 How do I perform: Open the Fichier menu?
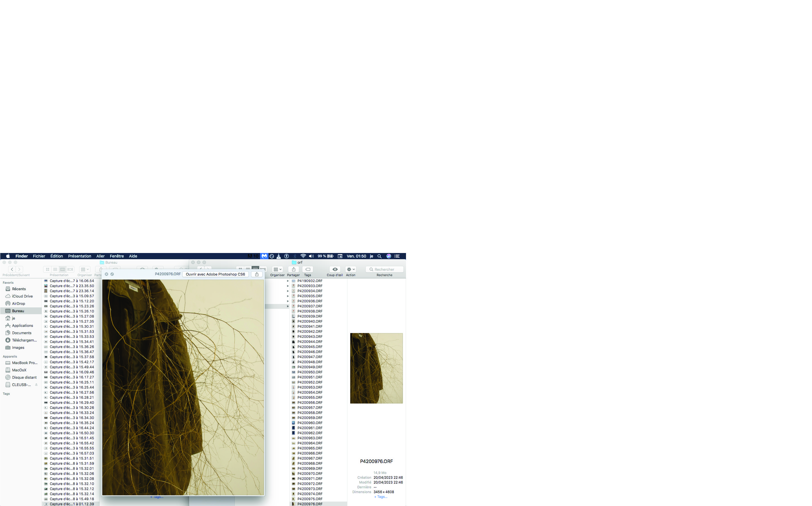click(39, 256)
